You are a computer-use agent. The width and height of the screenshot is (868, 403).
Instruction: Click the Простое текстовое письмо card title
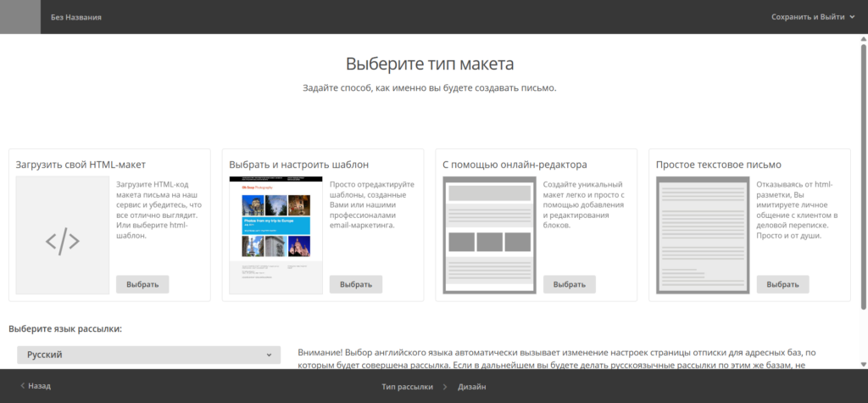(719, 165)
